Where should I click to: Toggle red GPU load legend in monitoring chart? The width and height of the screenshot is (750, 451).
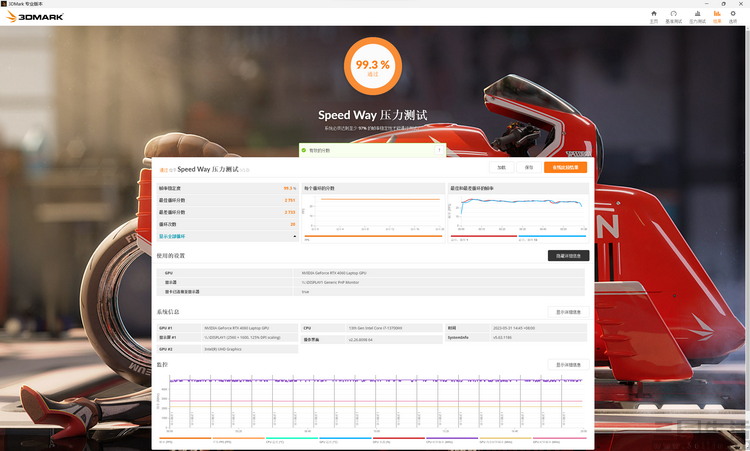click(399, 439)
